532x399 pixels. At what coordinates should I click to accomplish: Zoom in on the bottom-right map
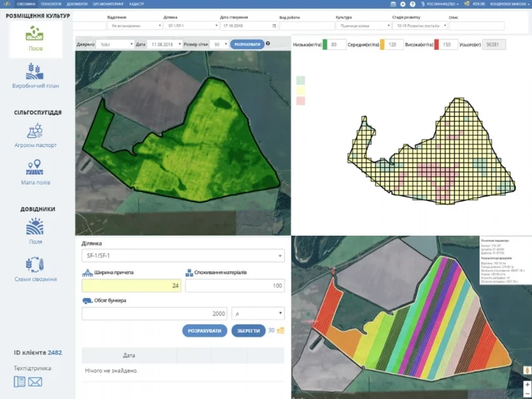tap(527, 384)
